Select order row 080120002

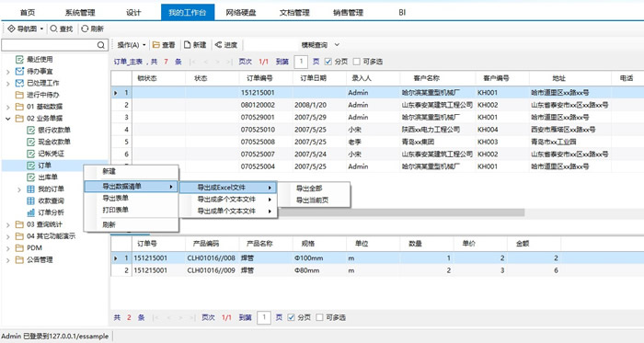(377, 105)
